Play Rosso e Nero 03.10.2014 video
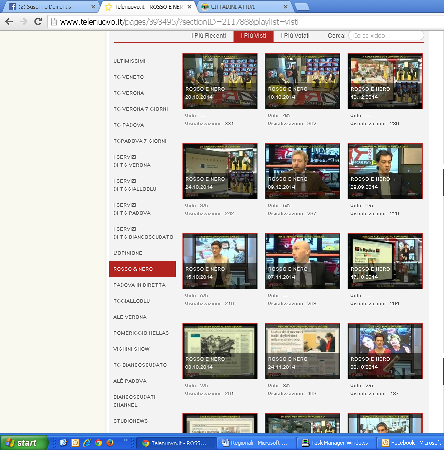 [220, 351]
